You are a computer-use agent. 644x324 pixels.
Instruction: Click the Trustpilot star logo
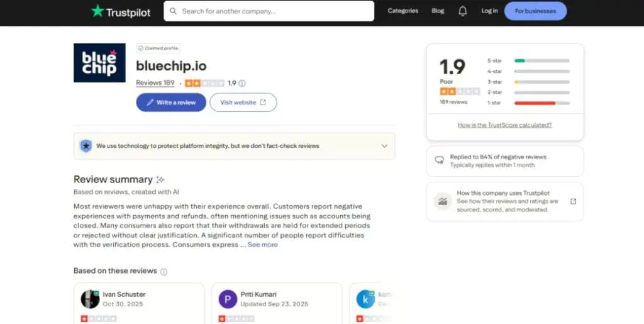pyautogui.click(x=97, y=11)
